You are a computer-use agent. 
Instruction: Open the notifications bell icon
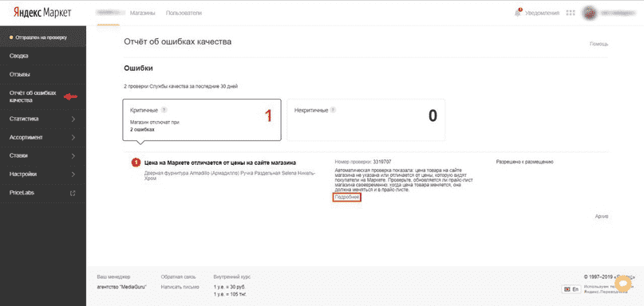517,13
